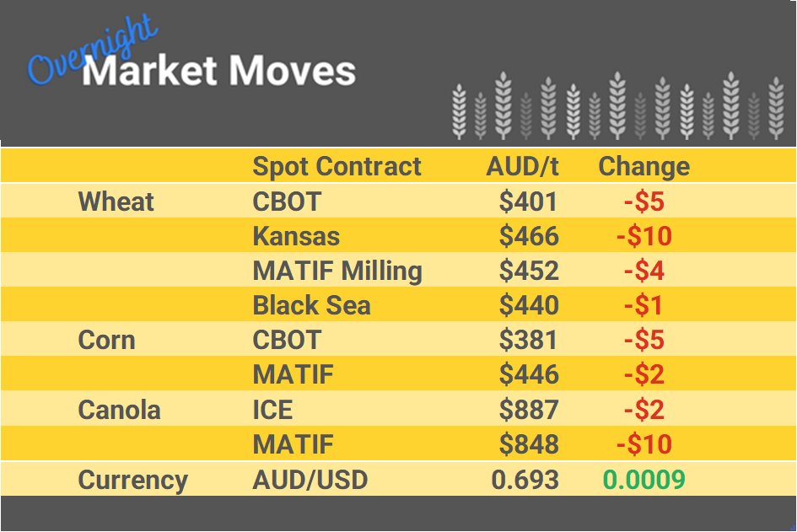797x532 pixels.
Task: Select the "AUD/t" column header
Action: click(x=522, y=166)
